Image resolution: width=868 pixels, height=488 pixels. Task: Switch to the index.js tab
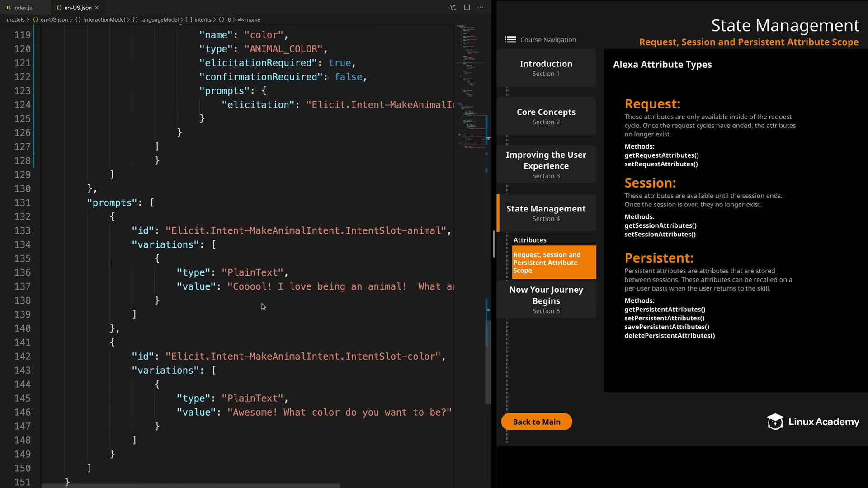[23, 8]
